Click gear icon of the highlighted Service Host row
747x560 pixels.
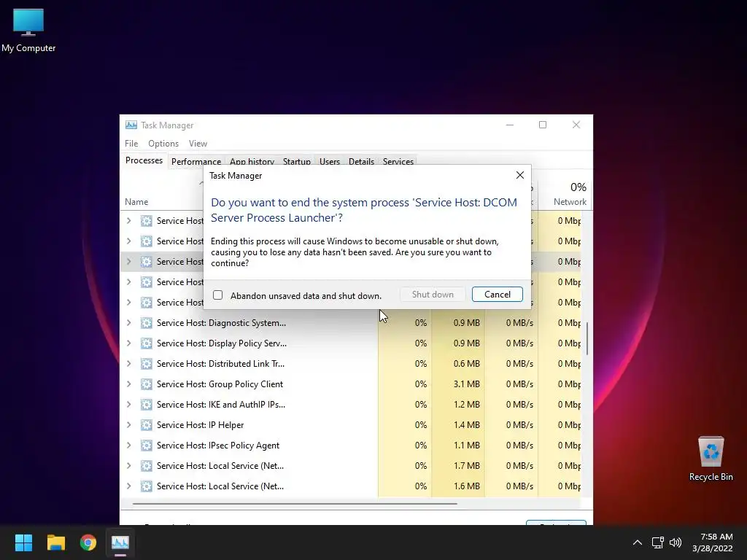(x=146, y=262)
